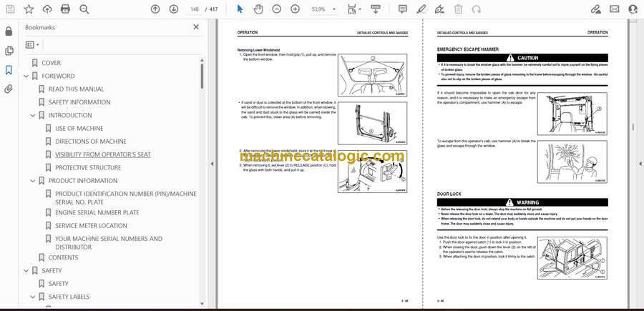Send the file by email envelope icon
644x311 pixels.
click(x=615, y=9)
